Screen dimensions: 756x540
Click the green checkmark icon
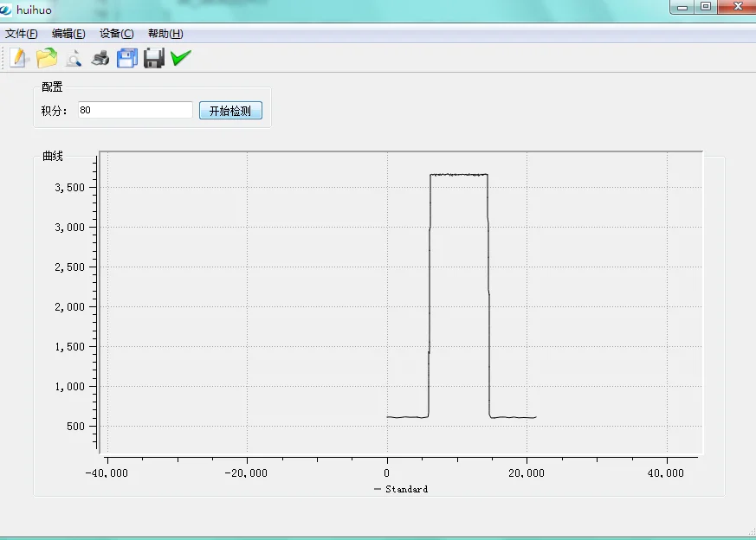pyautogui.click(x=181, y=58)
